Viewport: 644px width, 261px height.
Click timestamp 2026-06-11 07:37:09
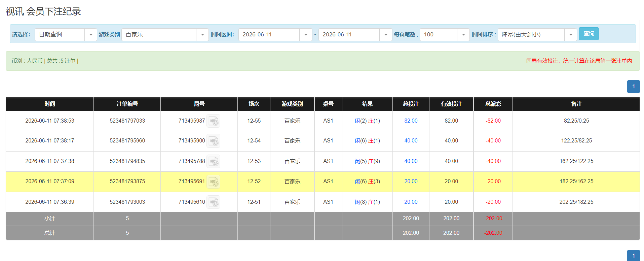coord(50,182)
